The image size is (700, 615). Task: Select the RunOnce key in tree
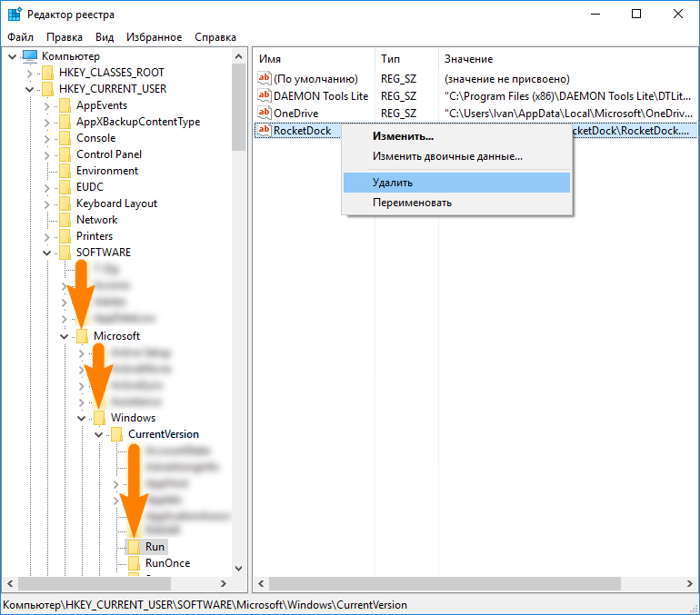click(167, 563)
